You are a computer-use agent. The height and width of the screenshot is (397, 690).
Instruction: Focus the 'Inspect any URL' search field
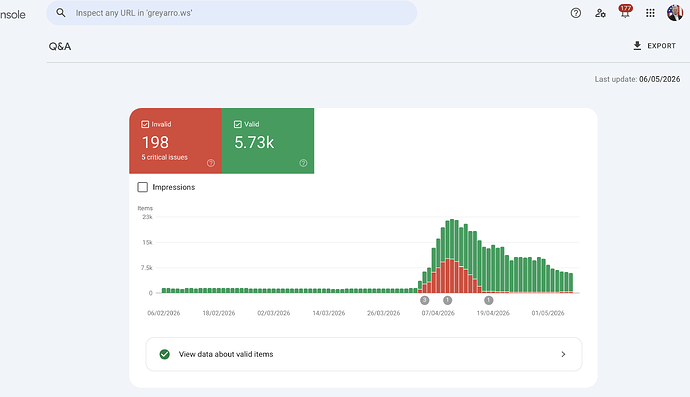[232, 13]
